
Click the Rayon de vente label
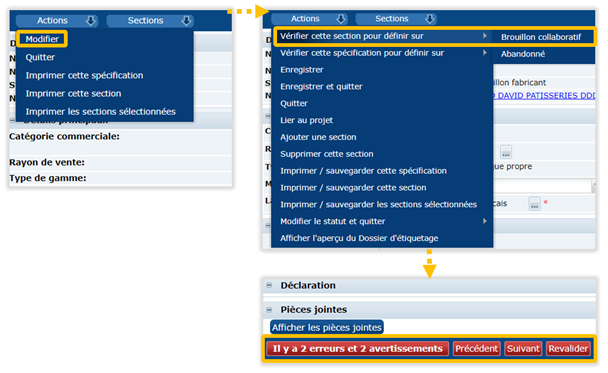tap(47, 162)
